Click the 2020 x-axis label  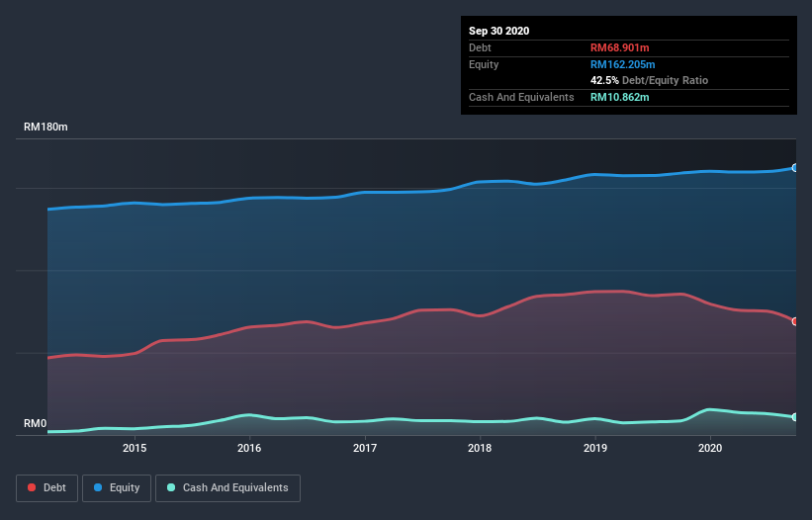tap(710, 448)
